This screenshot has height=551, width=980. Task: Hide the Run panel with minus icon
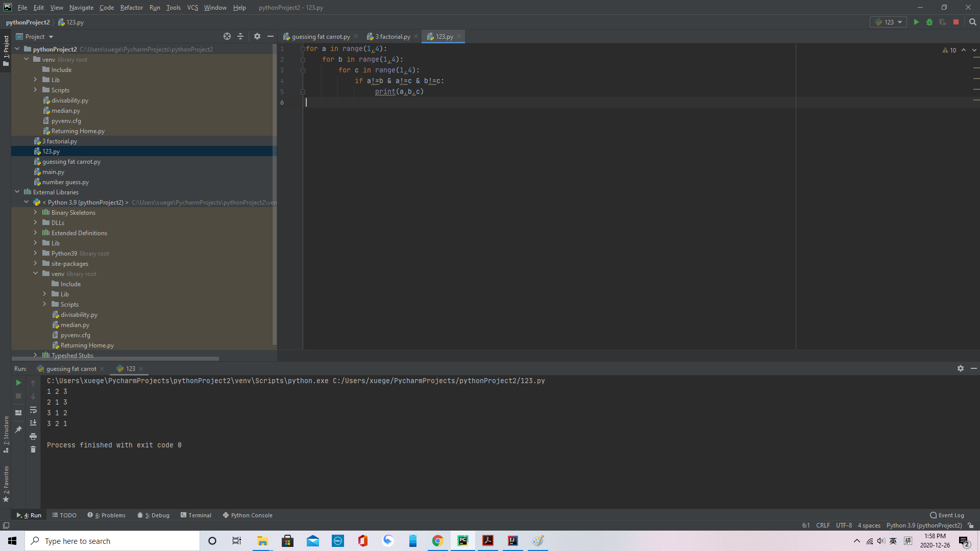click(973, 368)
